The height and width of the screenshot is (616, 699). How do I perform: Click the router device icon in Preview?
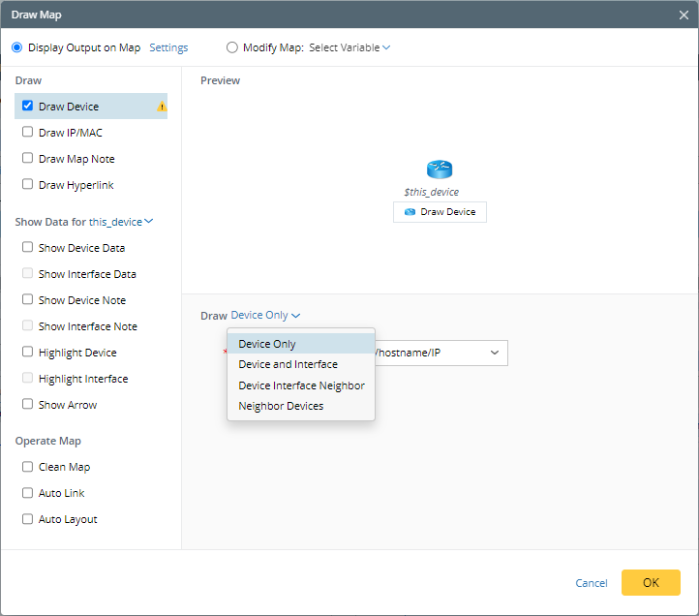[440, 169]
